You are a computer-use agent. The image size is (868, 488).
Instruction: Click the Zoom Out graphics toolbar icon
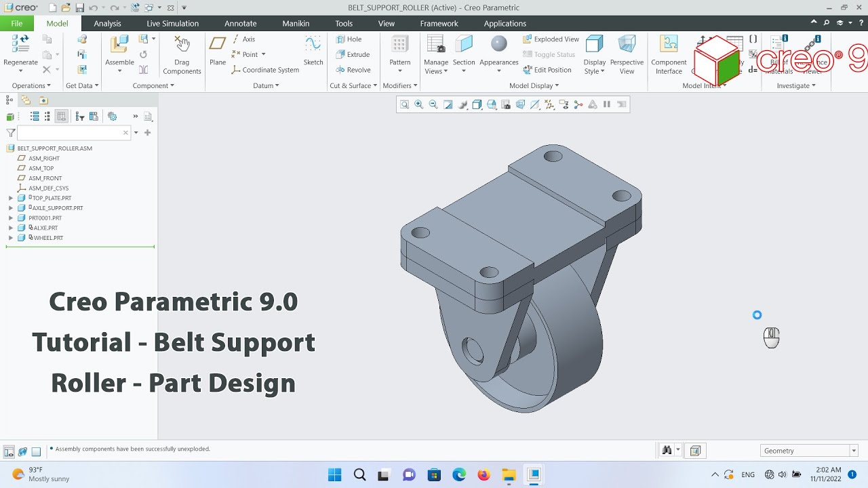(x=433, y=104)
